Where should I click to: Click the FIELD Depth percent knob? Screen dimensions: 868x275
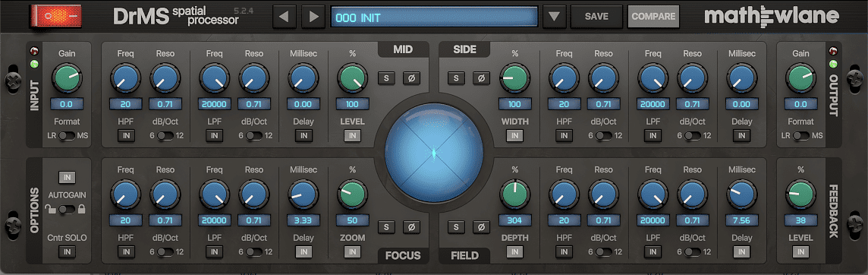pyautogui.click(x=515, y=194)
